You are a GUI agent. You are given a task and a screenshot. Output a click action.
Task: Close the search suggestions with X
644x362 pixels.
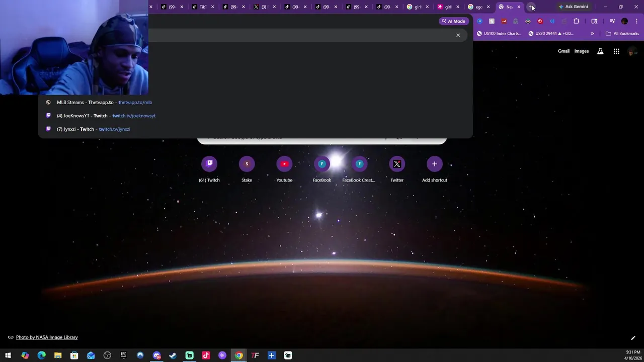pyautogui.click(x=458, y=35)
